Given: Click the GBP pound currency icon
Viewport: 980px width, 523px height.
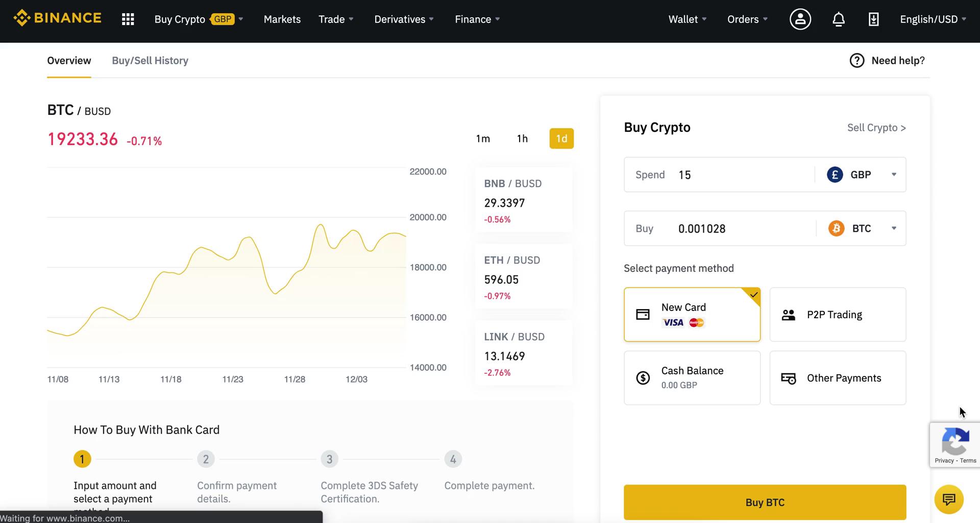Looking at the screenshot, I should coord(835,175).
